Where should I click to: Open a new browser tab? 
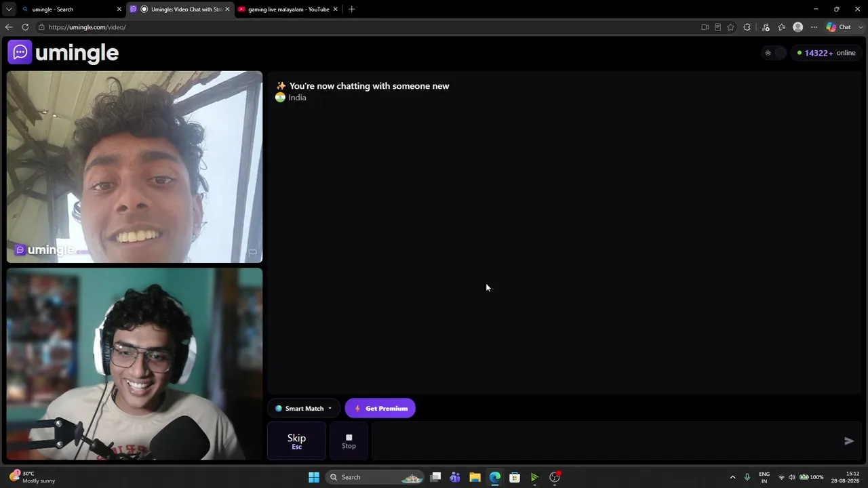pyautogui.click(x=351, y=9)
